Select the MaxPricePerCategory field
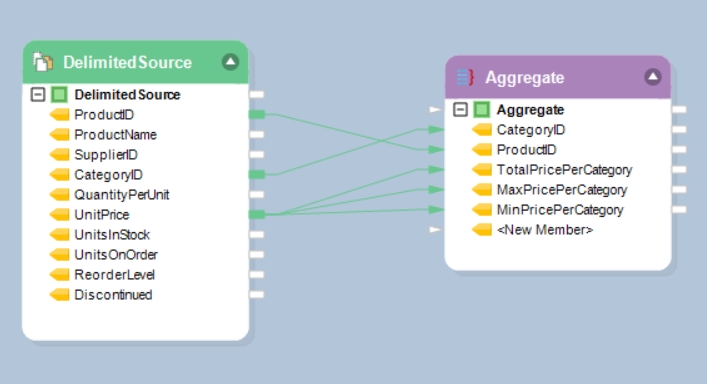Viewport: 707px width, 384px height. (x=562, y=190)
